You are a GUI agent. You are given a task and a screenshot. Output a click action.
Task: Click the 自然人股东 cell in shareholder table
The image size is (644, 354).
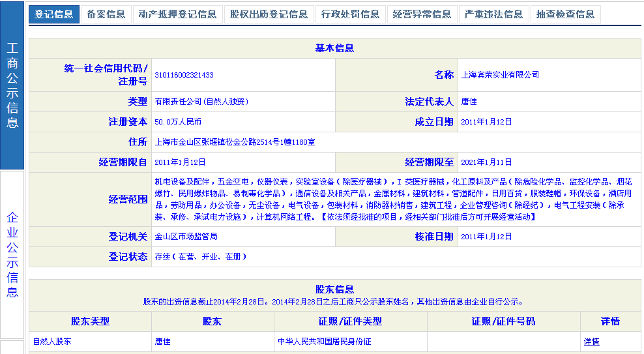pyautogui.click(x=52, y=342)
